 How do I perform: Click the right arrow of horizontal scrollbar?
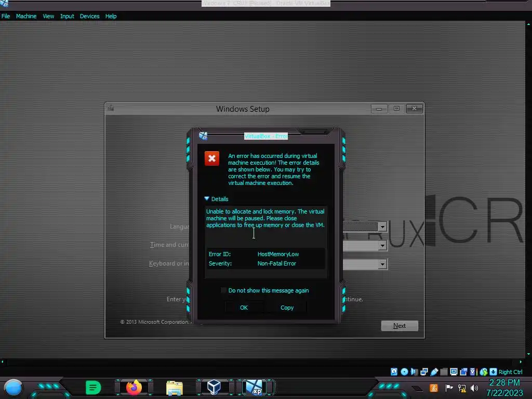click(521, 362)
